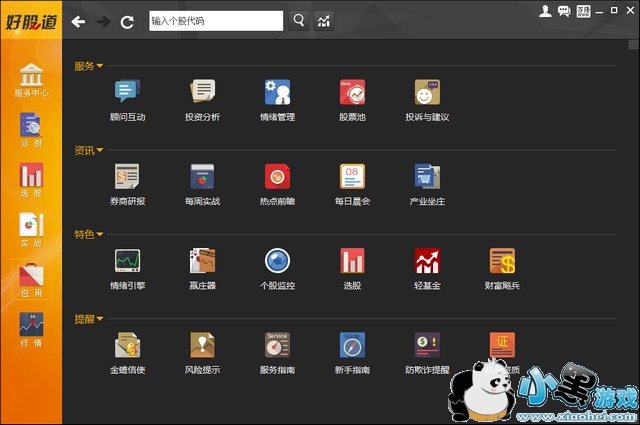Open 轻基金 red chart icon
The height and width of the screenshot is (425, 640).
coord(427,262)
